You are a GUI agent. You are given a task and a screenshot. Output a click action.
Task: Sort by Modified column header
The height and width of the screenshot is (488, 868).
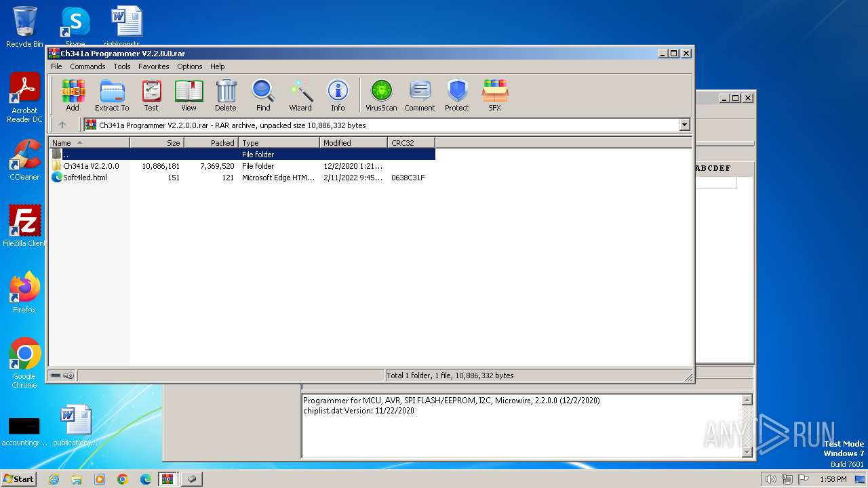(353, 143)
